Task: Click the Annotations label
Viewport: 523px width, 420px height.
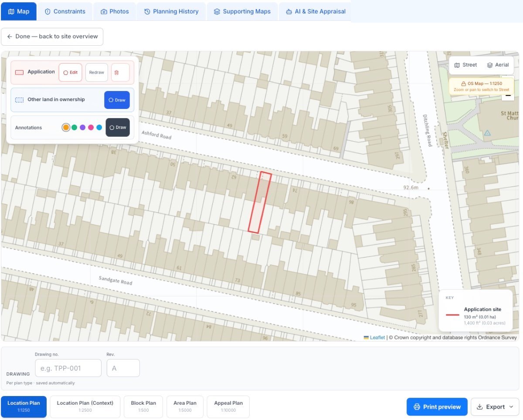Action: (28, 128)
